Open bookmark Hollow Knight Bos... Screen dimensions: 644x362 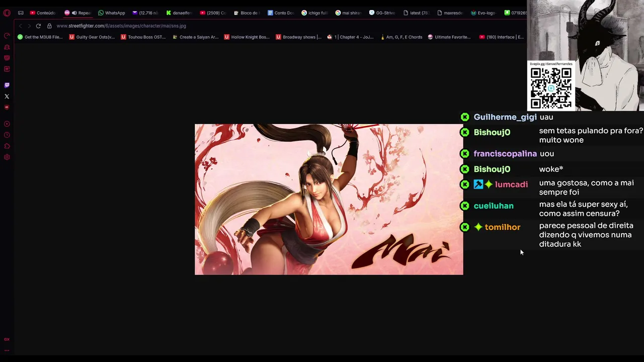(247, 37)
